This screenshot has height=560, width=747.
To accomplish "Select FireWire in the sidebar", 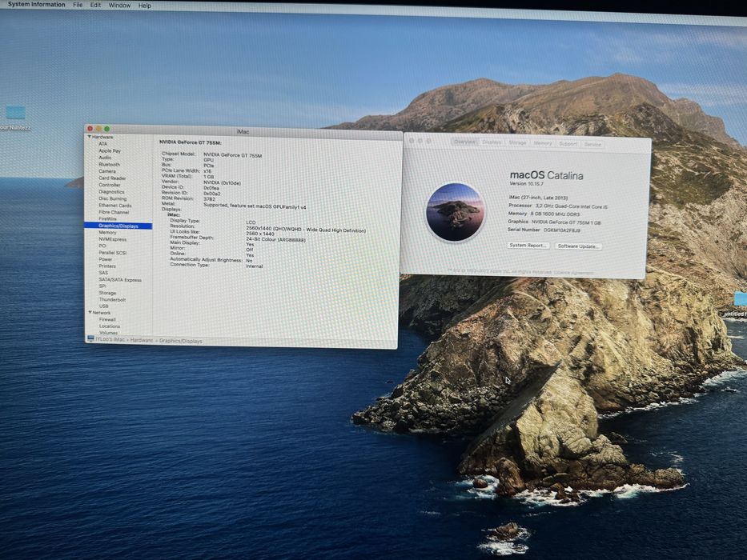I will coord(107,218).
